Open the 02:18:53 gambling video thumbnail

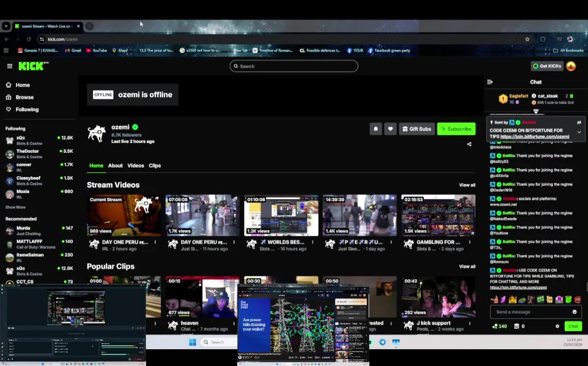(438, 215)
